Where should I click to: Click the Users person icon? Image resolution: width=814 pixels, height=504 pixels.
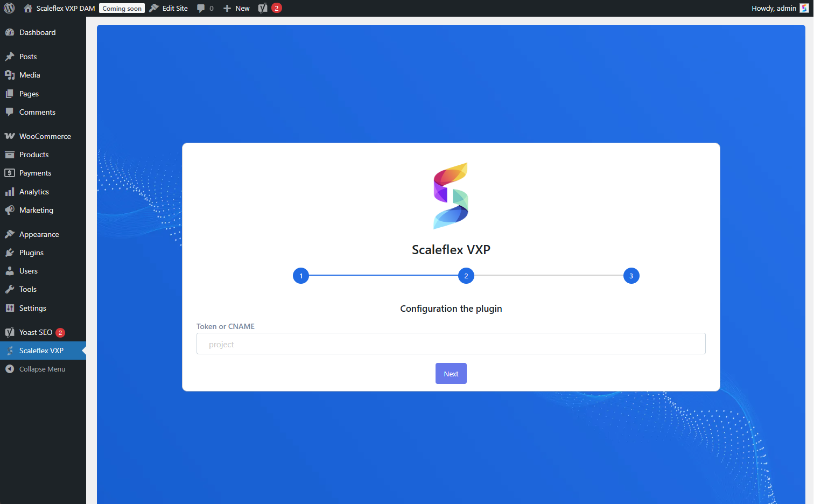click(x=10, y=271)
